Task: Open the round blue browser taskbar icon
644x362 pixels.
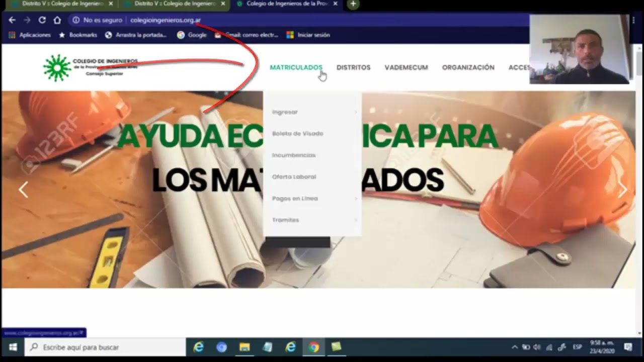Action: click(221, 347)
